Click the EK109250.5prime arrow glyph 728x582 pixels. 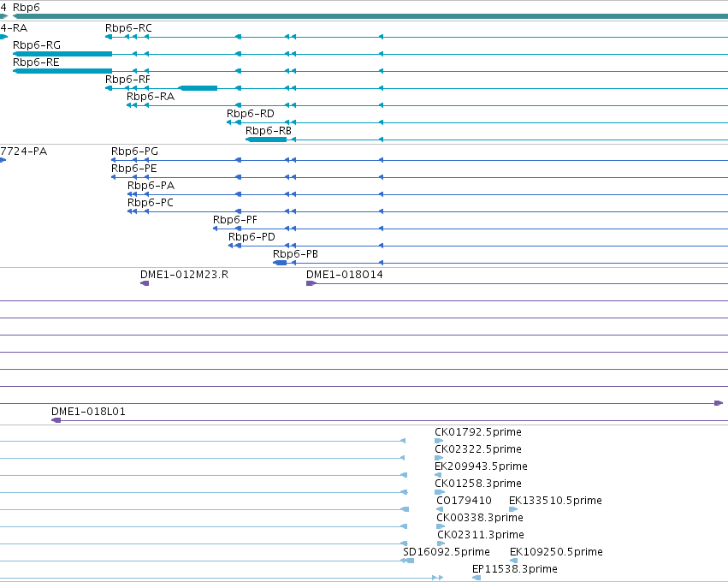pos(513,561)
